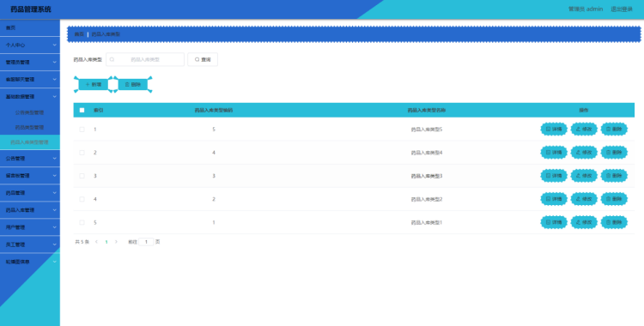The image size is (644, 326).
Task: Expand the 个人中心 sidebar chevron
Action: tap(54, 45)
